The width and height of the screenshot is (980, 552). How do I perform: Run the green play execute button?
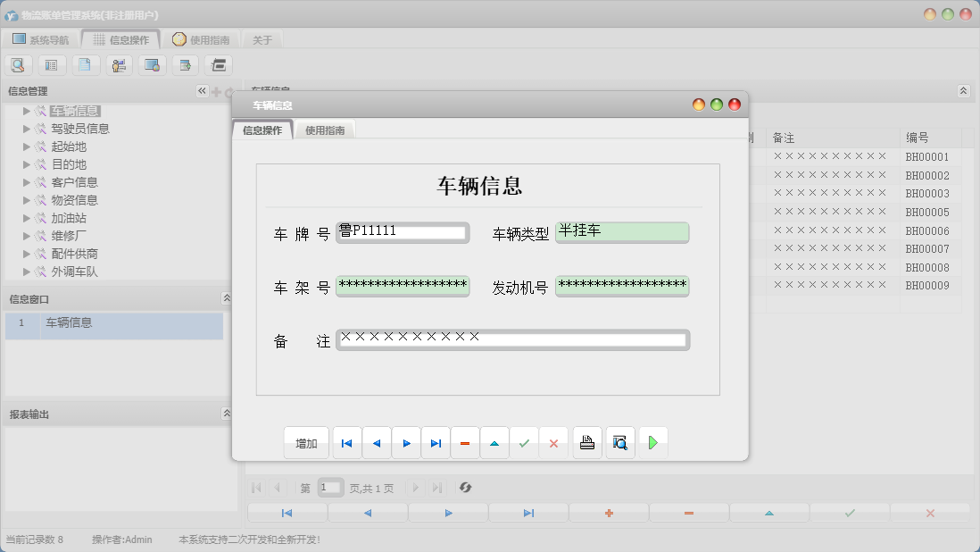pyautogui.click(x=653, y=442)
